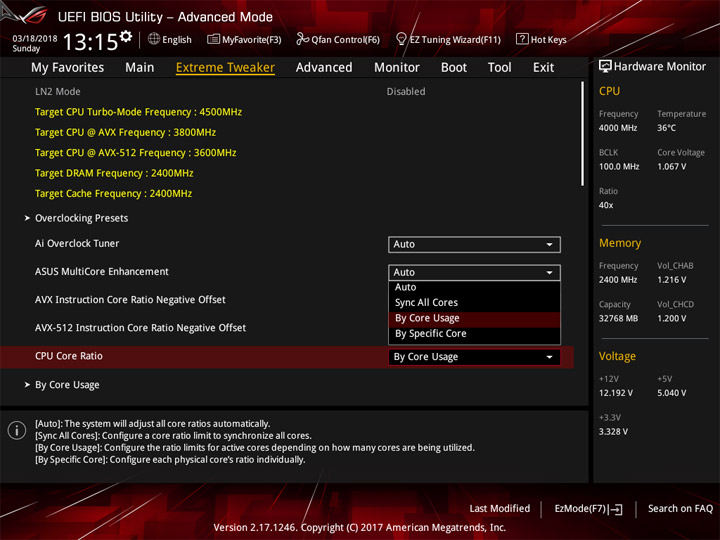Click the 5.040 V reading
The height and width of the screenshot is (540, 720).
pos(671,393)
